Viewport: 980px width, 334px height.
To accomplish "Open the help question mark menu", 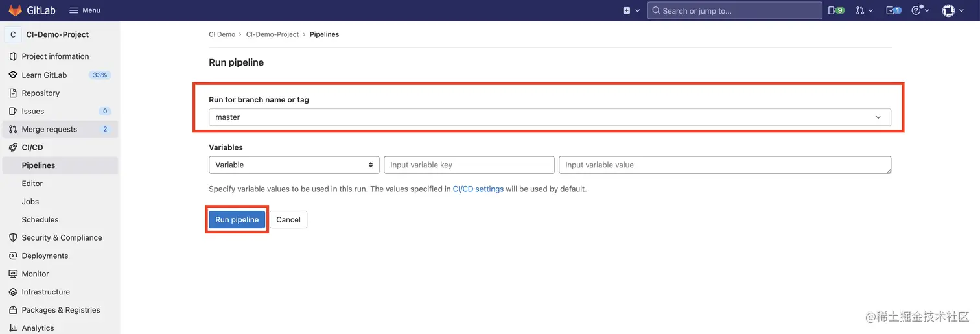I will 920,10.
